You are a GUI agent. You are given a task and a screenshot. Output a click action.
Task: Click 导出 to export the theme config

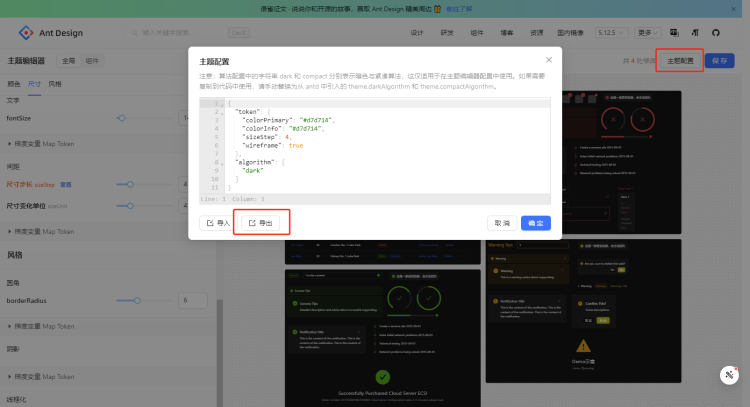point(260,223)
